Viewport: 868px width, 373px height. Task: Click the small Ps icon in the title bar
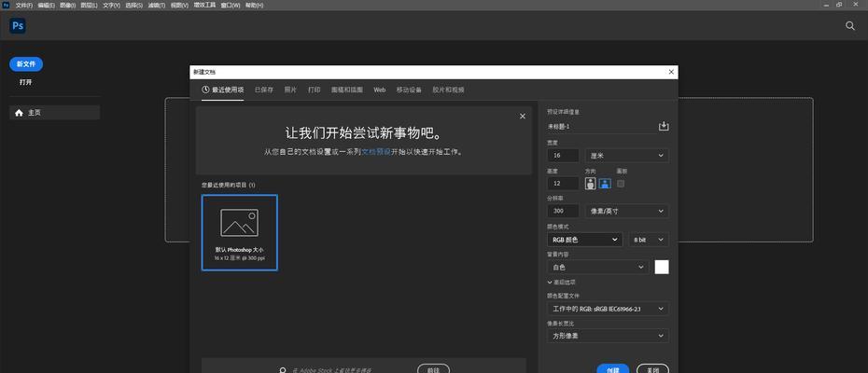[6, 5]
